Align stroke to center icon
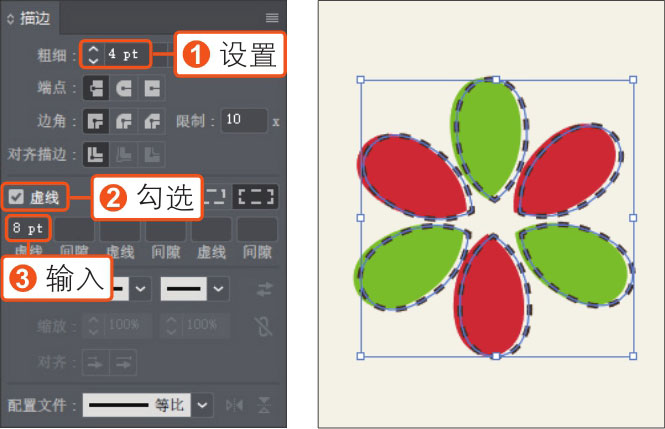The width and height of the screenshot is (665, 429). click(96, 154)
